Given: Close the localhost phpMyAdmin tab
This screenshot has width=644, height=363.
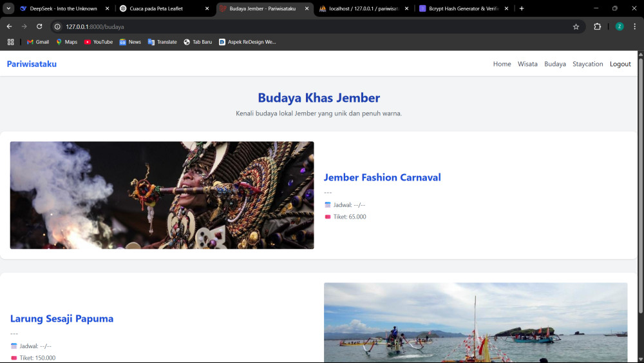Looking at the screenshot, I should (x=406, y=8).
